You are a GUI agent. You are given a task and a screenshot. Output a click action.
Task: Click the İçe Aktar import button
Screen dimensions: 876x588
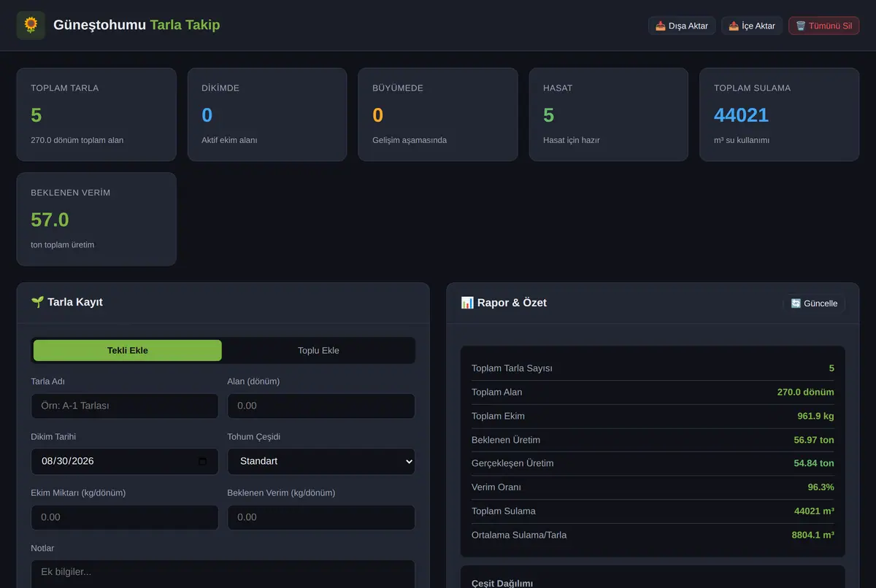[752, 26]
